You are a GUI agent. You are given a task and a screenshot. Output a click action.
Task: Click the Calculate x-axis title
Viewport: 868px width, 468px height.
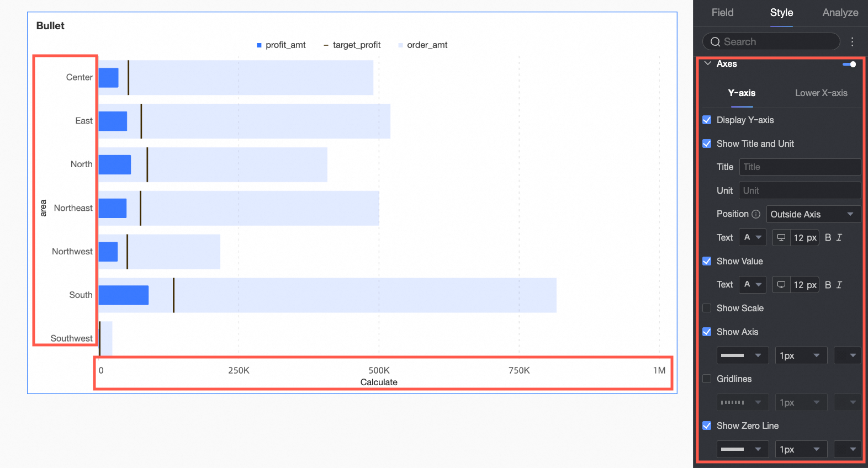pos(379,382)
